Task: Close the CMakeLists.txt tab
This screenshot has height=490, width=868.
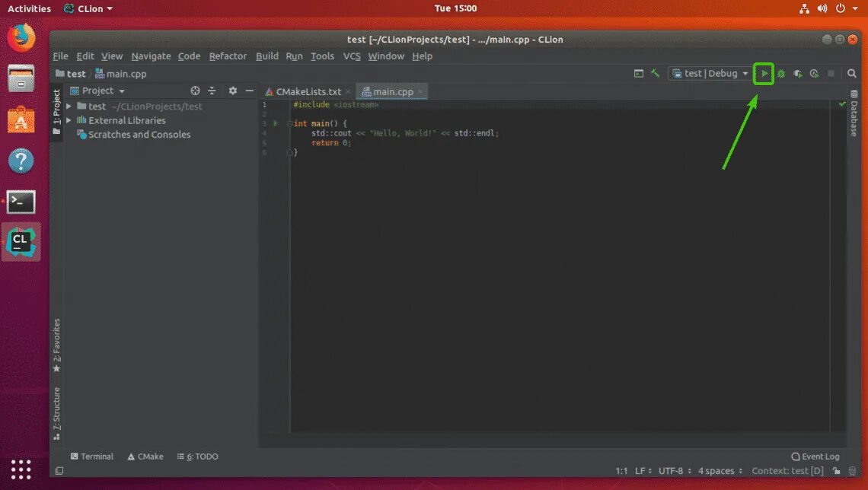Action: tap(348, 92)
